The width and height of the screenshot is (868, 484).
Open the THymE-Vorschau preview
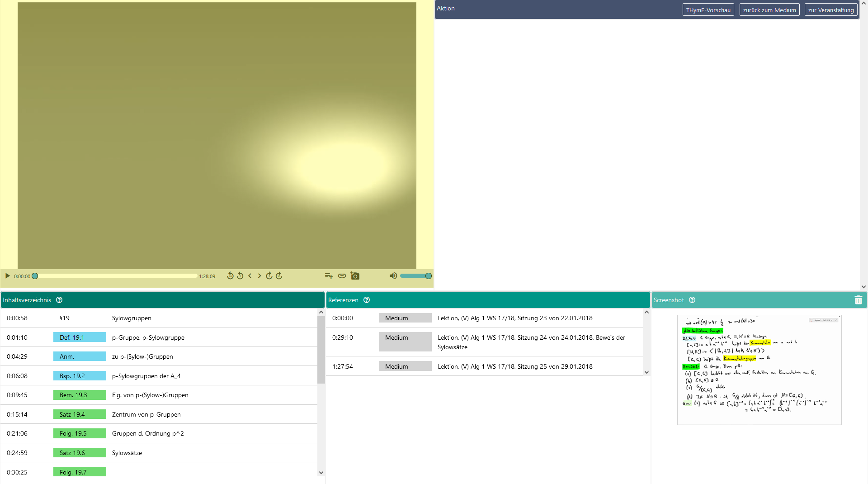(x=708, y=10)
